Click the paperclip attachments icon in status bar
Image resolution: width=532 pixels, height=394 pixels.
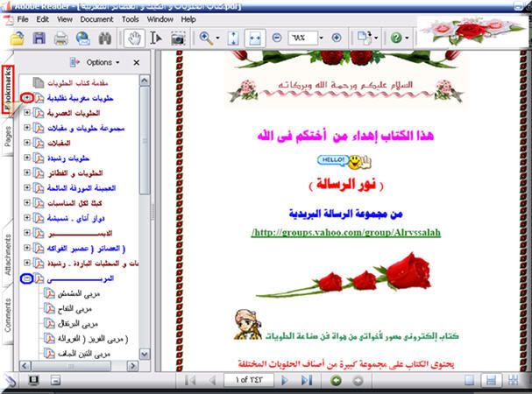pyautogui.click(x=10, y=381)
